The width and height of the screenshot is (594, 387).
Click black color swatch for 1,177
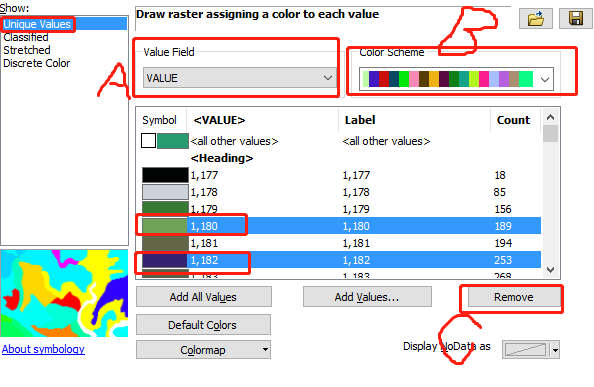point(165,175)
